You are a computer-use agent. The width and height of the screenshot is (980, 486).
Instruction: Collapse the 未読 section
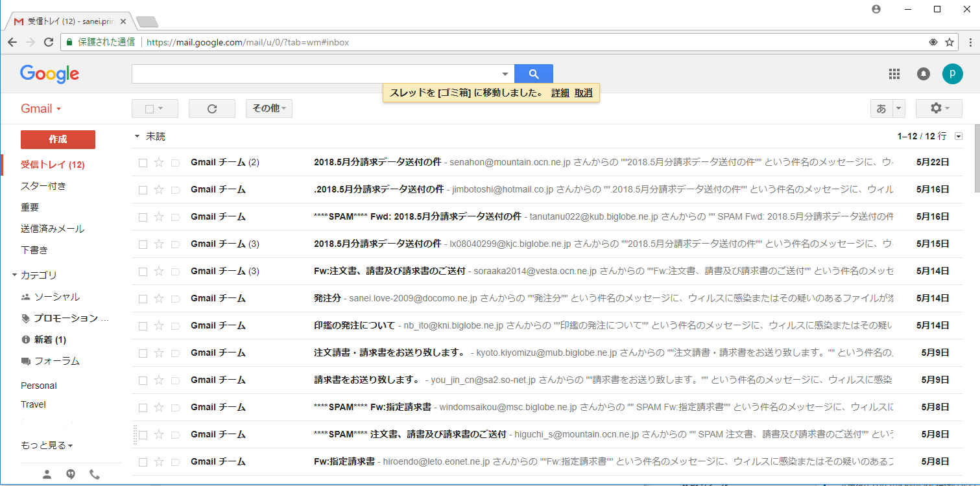click(137, 137)
